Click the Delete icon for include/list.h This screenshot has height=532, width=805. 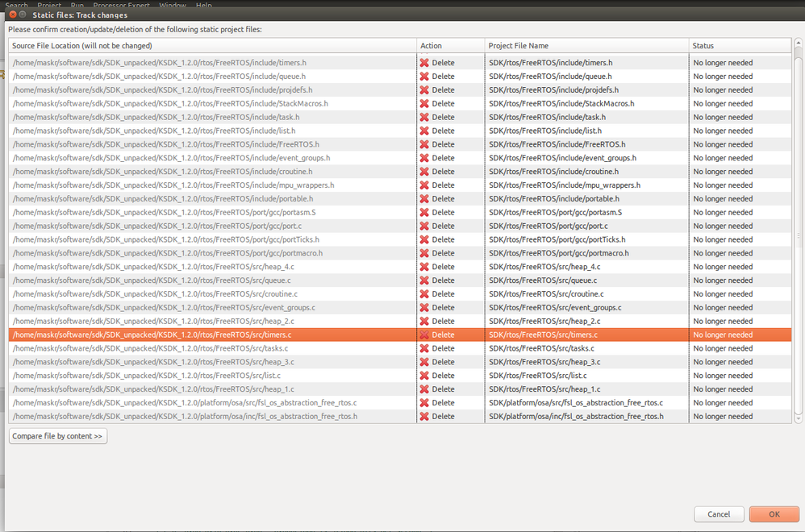tap(424, 131)
